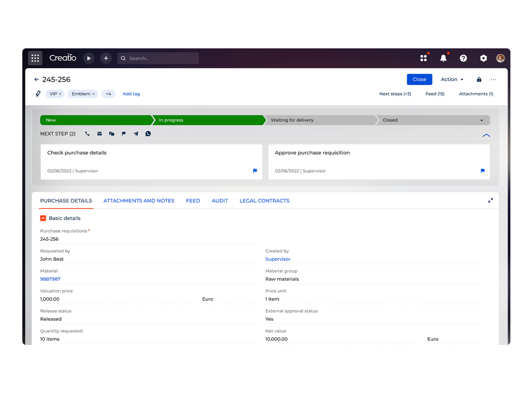Open the notifications bell
This screenshot has width=532, height=393.
pyautogui.click(x=443, y=58)
